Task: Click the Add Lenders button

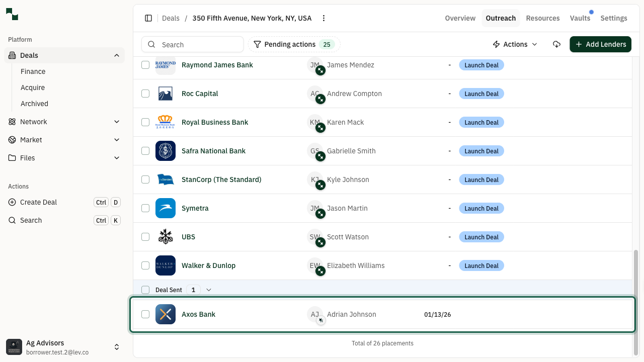Action: tap(600, 44)
